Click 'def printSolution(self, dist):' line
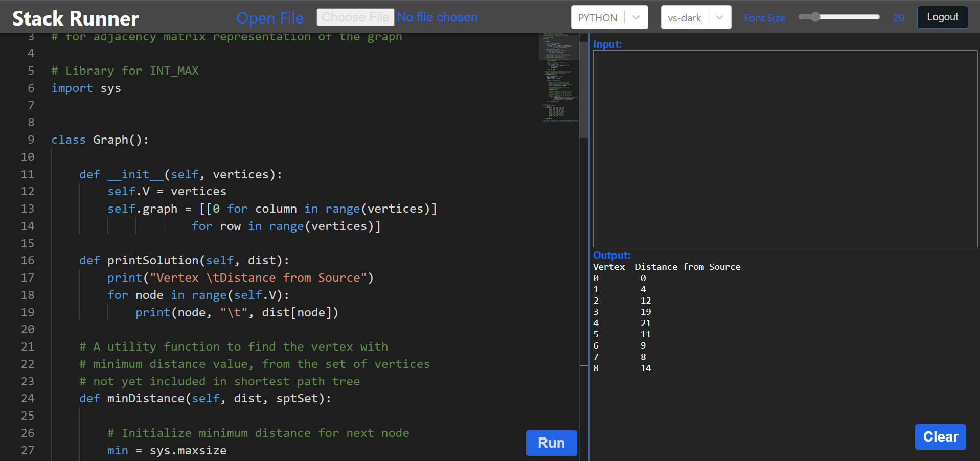 click(x=184, y=260)
